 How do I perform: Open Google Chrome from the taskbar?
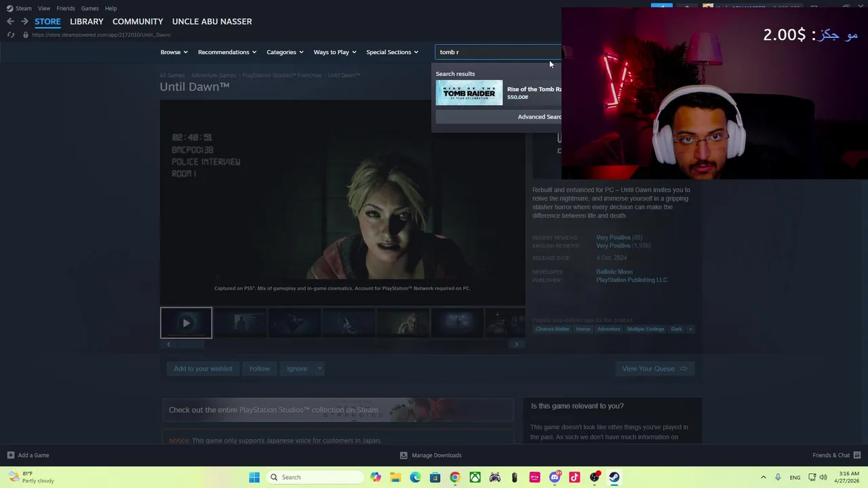point(455,477)
